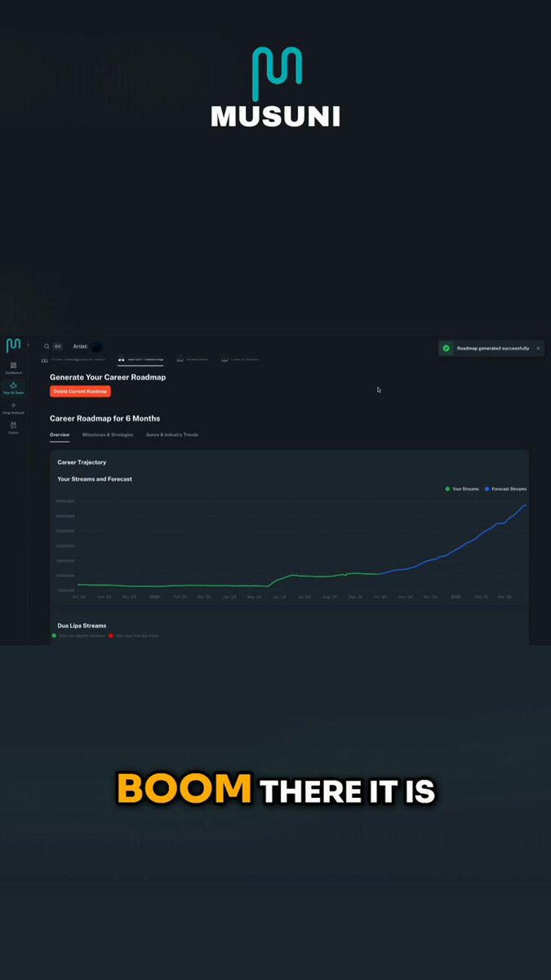
Task: Click the Delete Current Roadmap button
Action: click(x=80, y=392)
